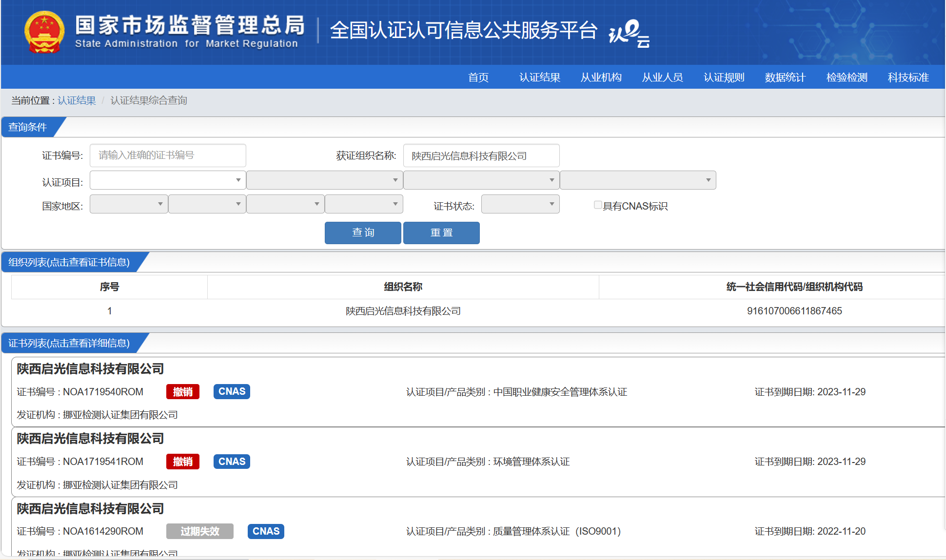
Task: Go to 首页 in the navigation bar
Action: (x=478, y=77)
